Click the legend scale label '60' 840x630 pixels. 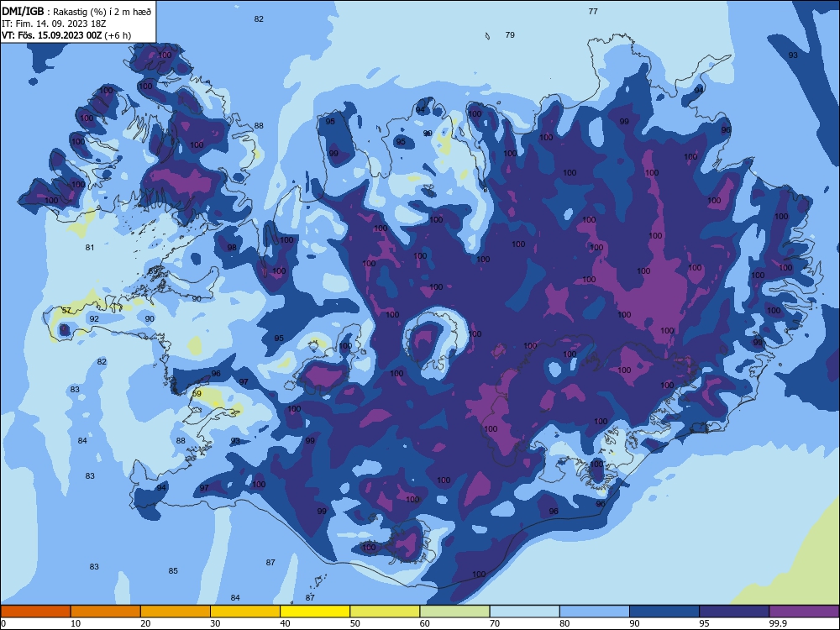pos(425,623)
